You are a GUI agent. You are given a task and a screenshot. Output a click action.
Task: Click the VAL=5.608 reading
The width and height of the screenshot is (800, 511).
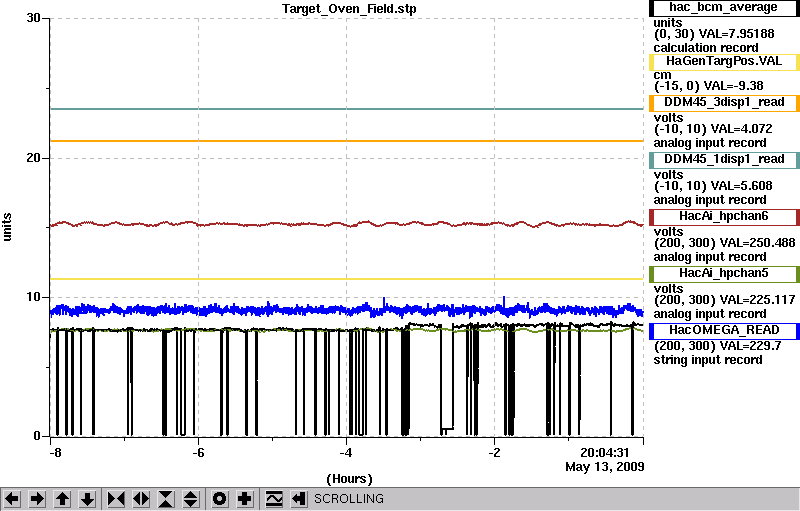[741, 186]
